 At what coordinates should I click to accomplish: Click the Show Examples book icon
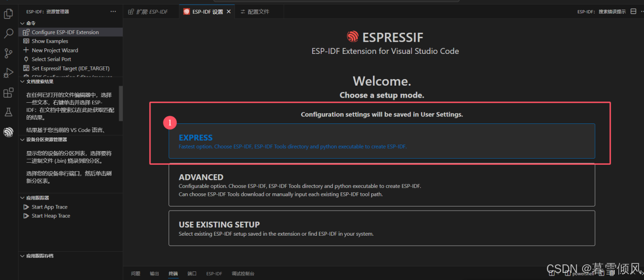pos(26,41)
